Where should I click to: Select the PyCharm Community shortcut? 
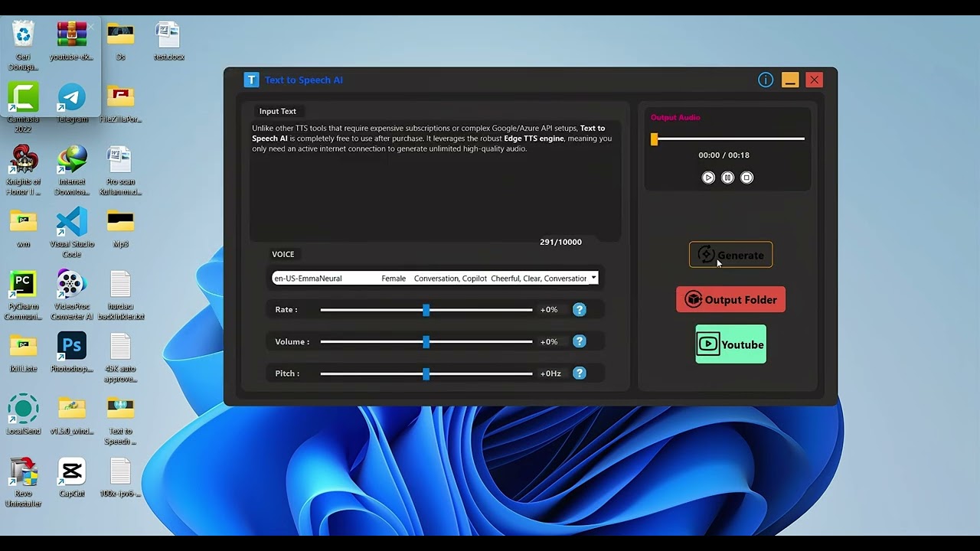[23, 295]
